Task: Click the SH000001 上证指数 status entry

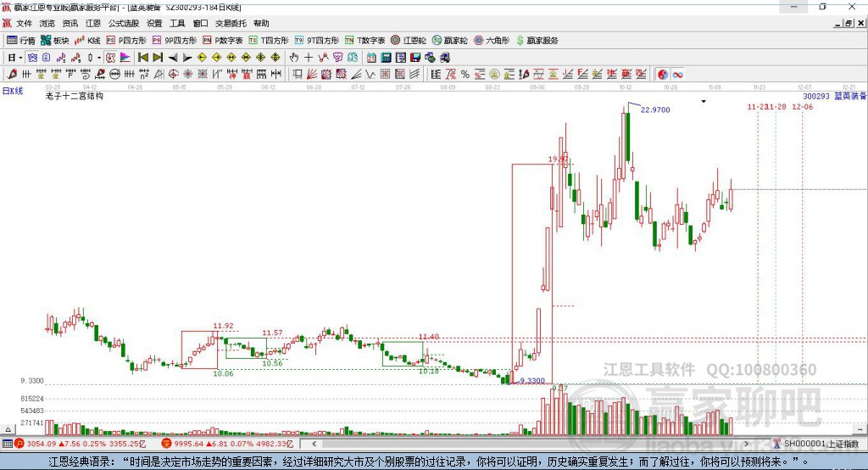Action: [x=821, y=444]
